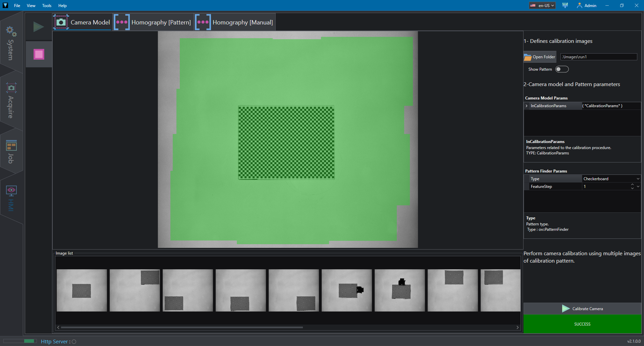Image resolution: width=644 pixels, height=346 pixels.
Task: Click the image list horizontal scrollbar
Action: [x=182, y=328]
